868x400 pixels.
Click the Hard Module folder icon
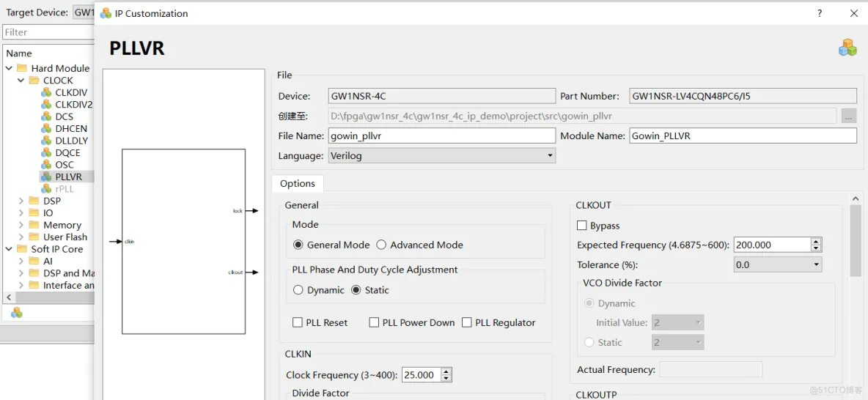[x=22, y=68]
